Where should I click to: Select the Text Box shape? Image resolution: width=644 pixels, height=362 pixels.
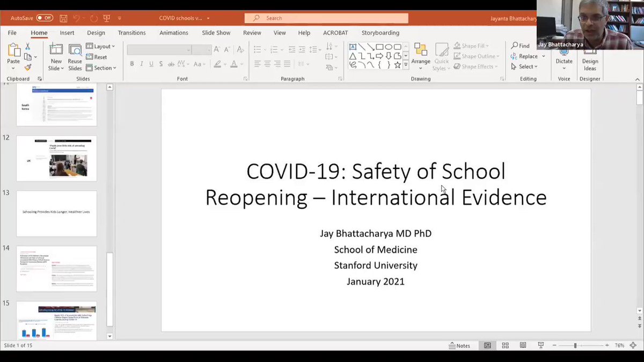[353, 47]
